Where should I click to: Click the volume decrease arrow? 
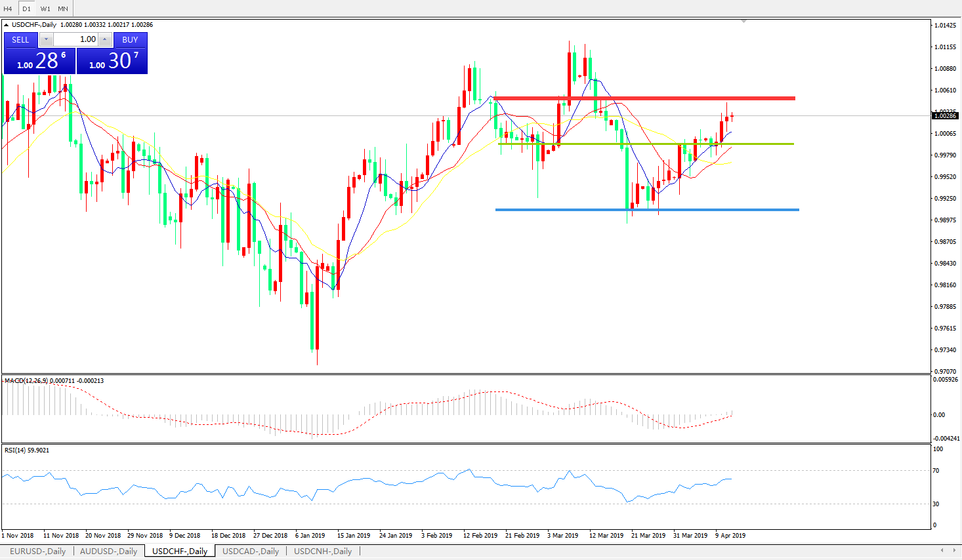[46, 39]
